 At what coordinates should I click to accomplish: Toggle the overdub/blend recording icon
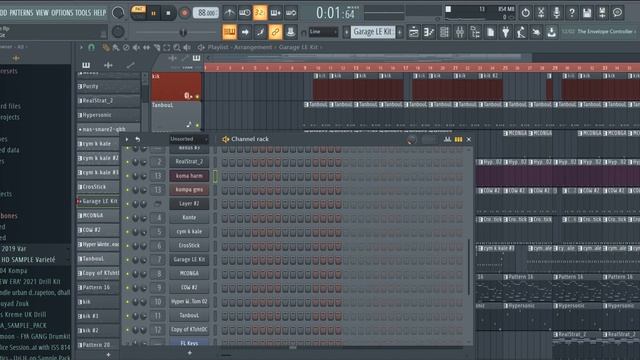coord(275,13)
